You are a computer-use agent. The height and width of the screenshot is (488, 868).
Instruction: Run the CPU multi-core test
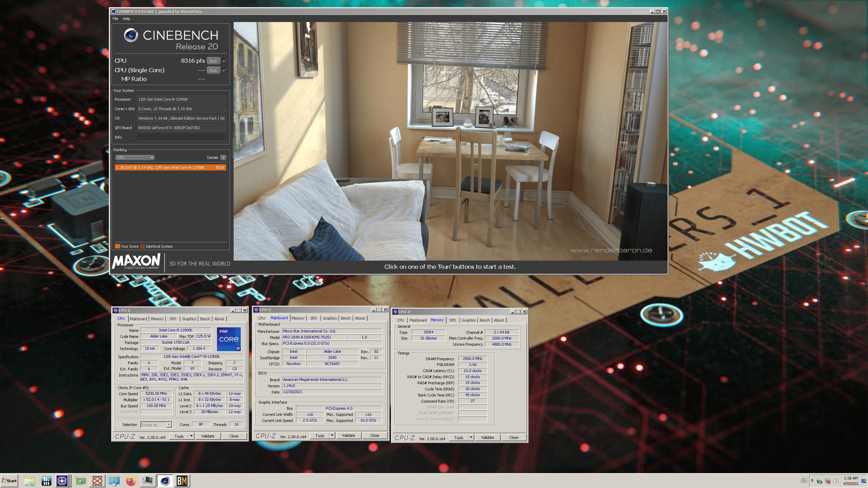click(213, 61)
